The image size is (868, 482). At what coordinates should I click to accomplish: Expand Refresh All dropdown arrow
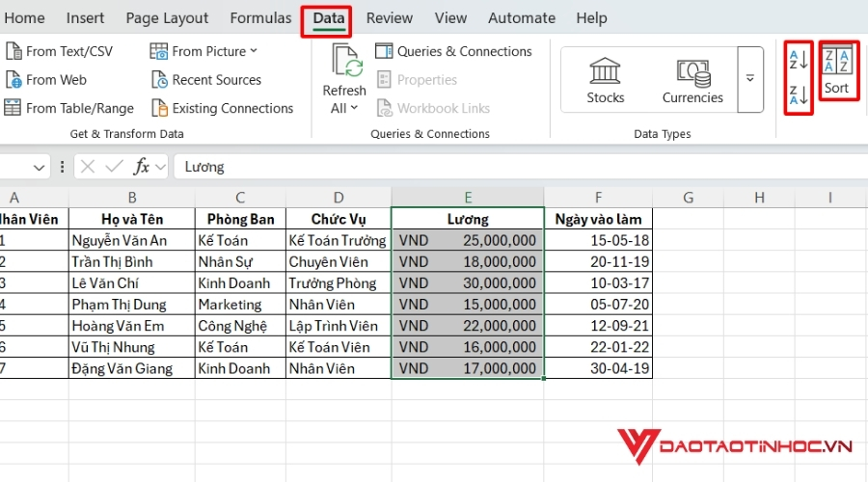click(x=354, y=108)
